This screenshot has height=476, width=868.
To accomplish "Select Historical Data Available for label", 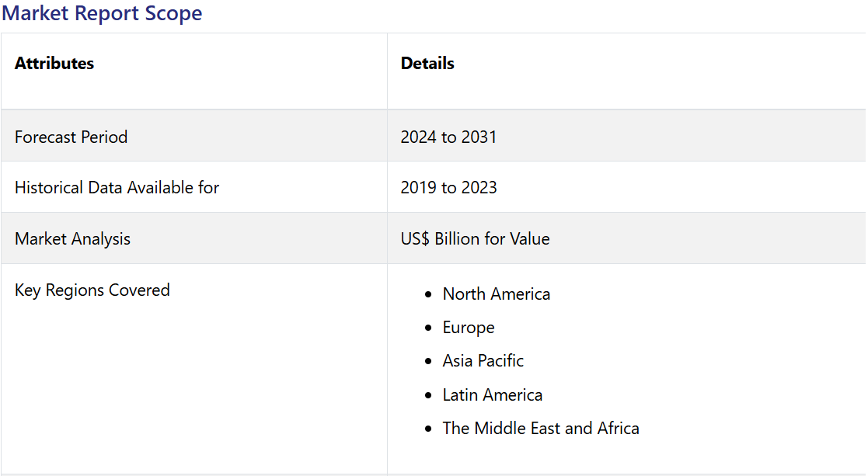I will 117,187.
